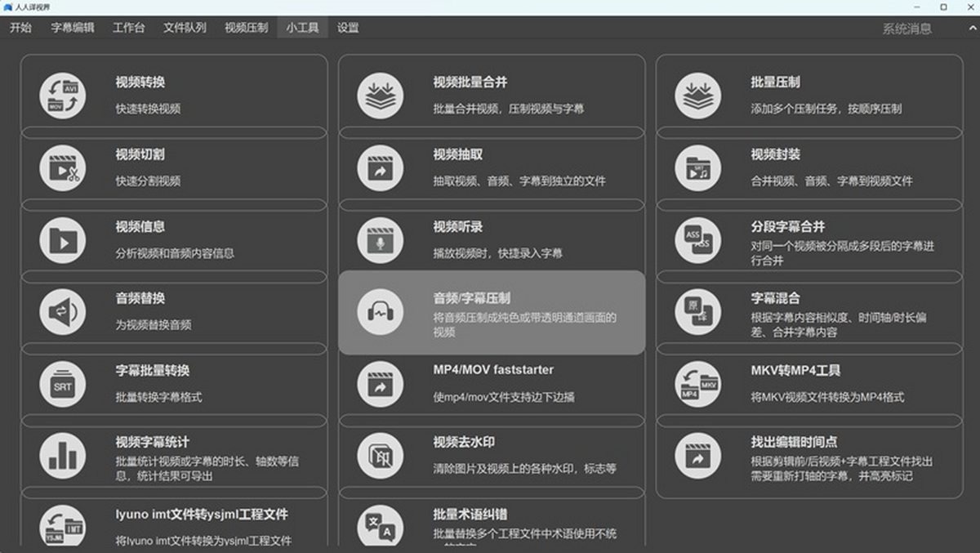
Task: Open the 视频字幕统计 bar chart icon
Action: (x=62, y=456)
